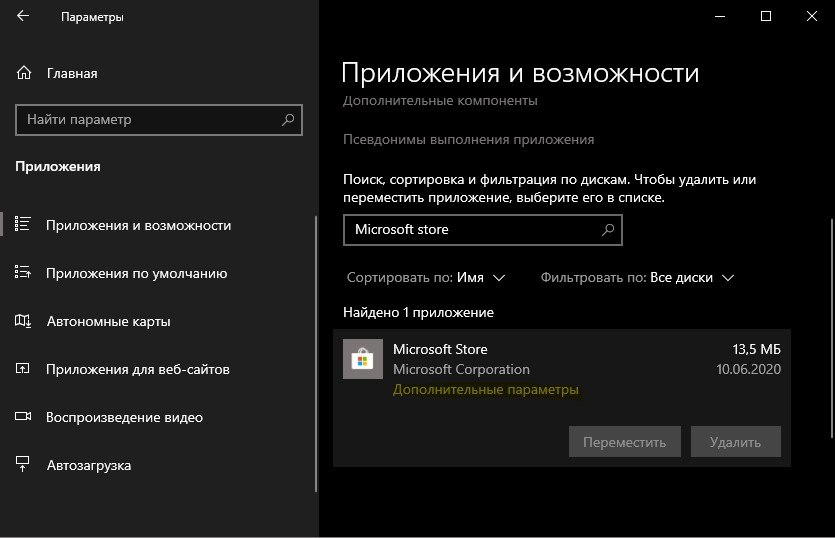Click the Приложения и возможности page heading
Screen dimensions: 835x538
click(520, 73)
